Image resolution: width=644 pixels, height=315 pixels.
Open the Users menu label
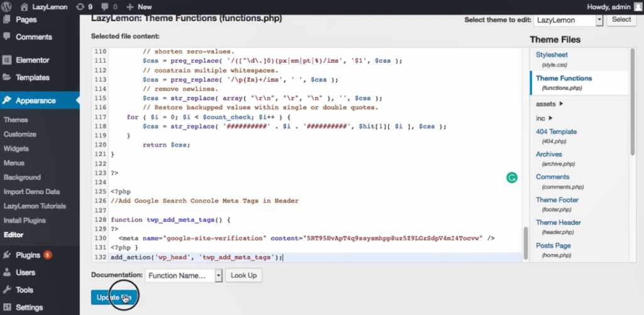coord(25,272)
